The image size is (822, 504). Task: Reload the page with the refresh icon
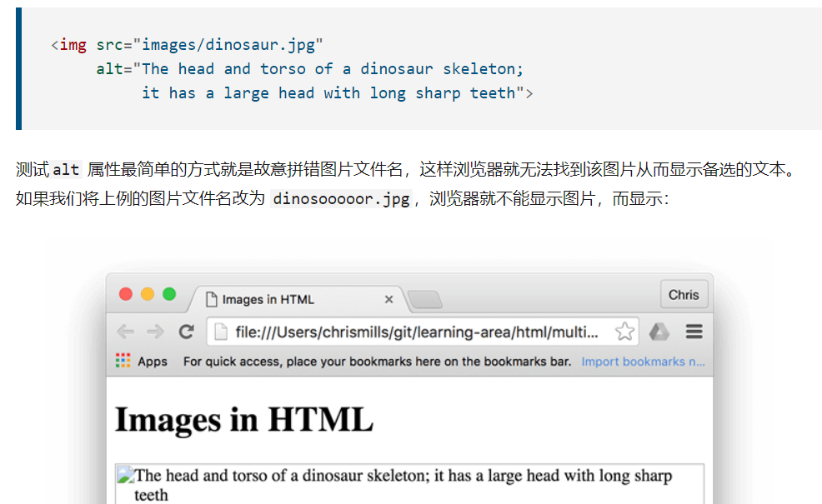coord(186,332)
